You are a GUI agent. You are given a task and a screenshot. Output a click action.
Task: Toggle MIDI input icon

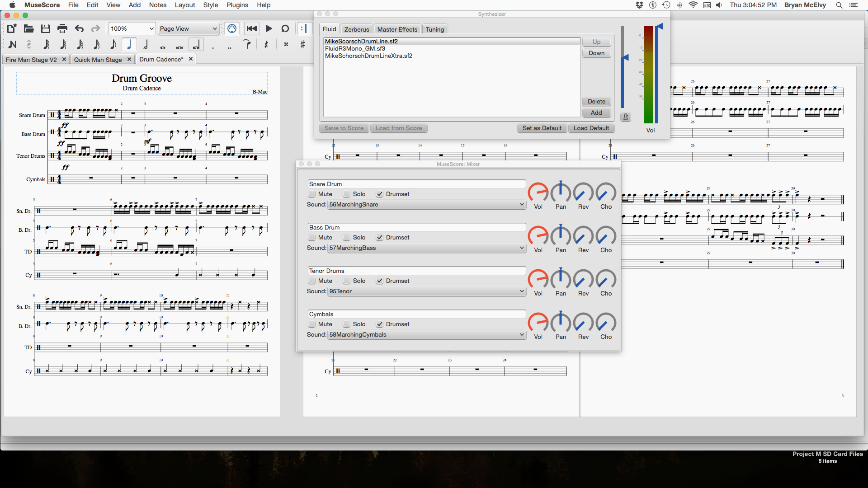click(232, 29)
